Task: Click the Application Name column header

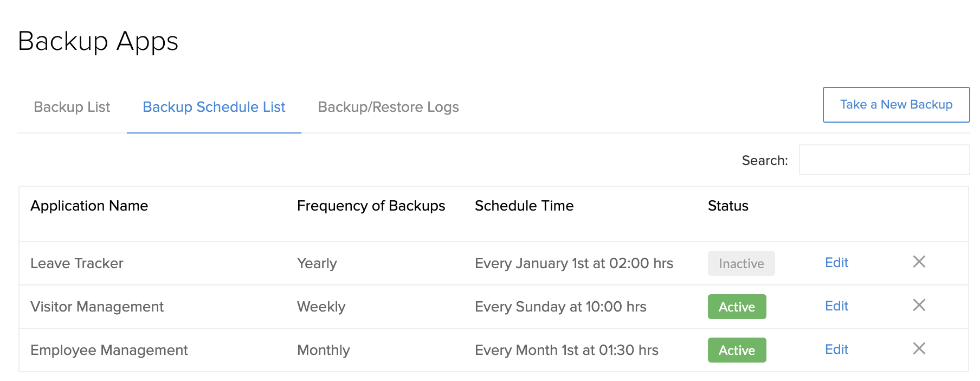Action: [89, 206]
